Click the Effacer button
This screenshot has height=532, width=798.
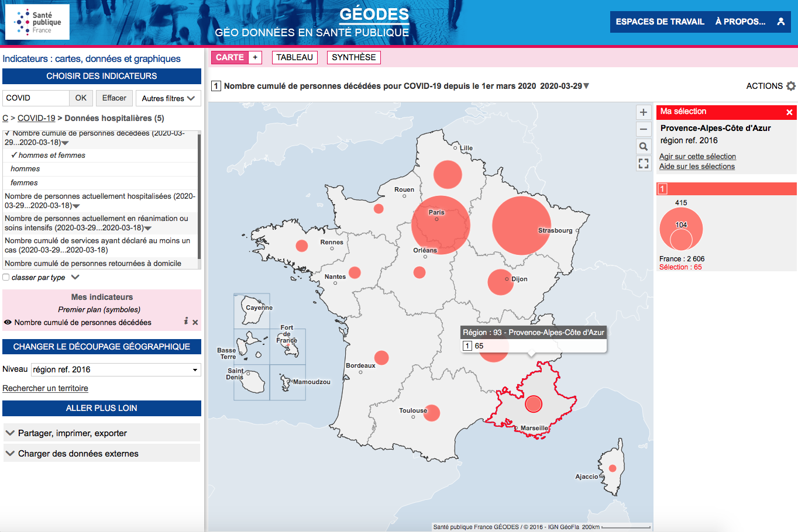pos(114,98)
